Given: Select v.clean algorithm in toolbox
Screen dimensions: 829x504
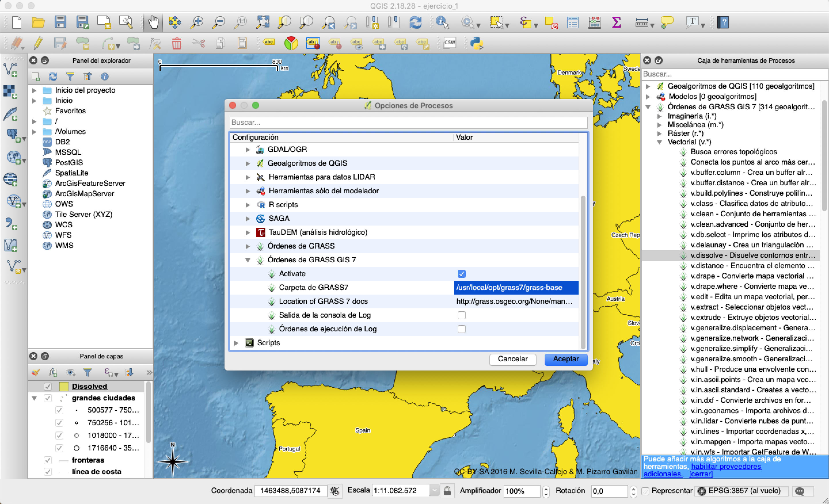Looking at the screenshot, I should [x=753, y=214].
